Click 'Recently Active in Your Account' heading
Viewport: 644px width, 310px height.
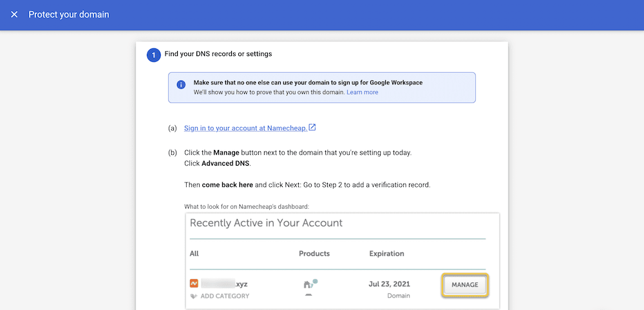pyautogui.click(x=266, y=223)
